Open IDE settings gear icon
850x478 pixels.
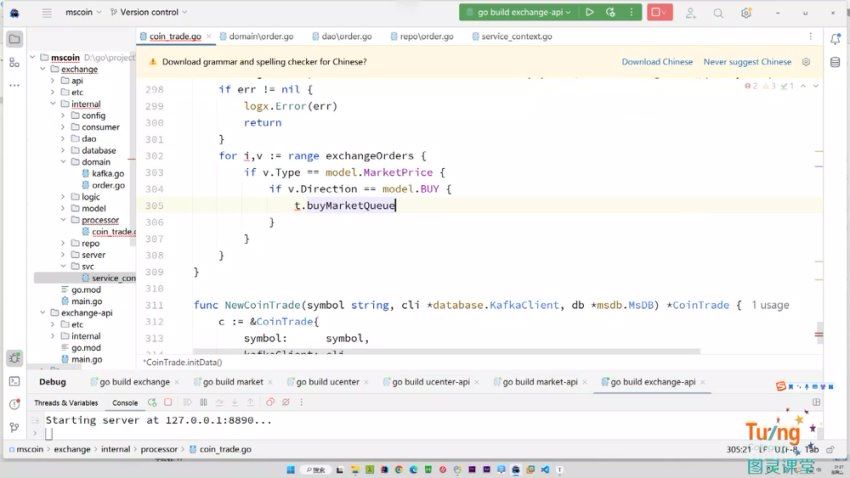tap(746, 12)
